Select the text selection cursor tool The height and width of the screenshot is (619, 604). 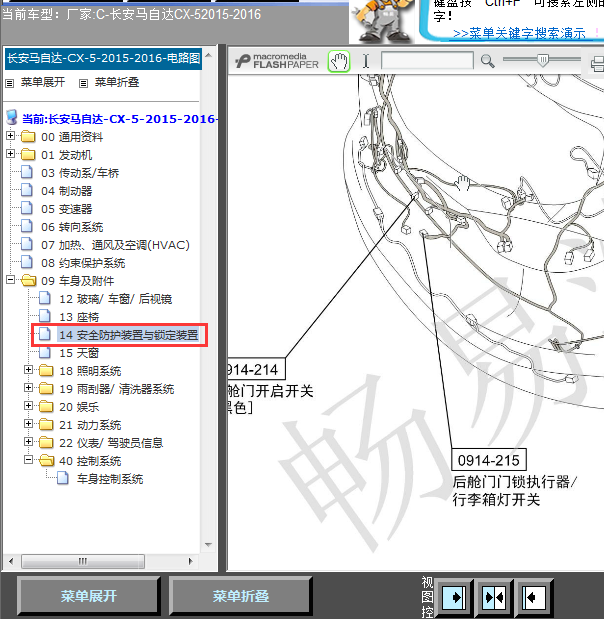366,61
